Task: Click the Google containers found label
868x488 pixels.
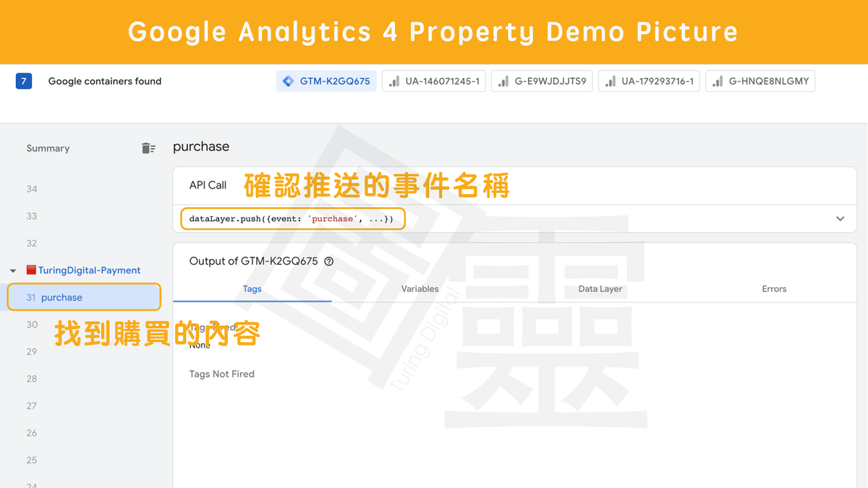Action: pyautogui.click(x=105, y=81)
